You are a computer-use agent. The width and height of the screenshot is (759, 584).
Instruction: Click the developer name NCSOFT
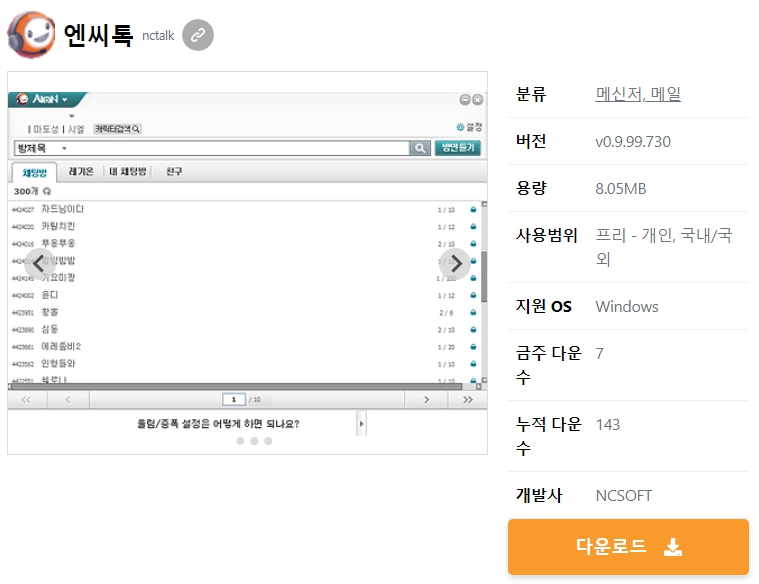pos(623,495)
